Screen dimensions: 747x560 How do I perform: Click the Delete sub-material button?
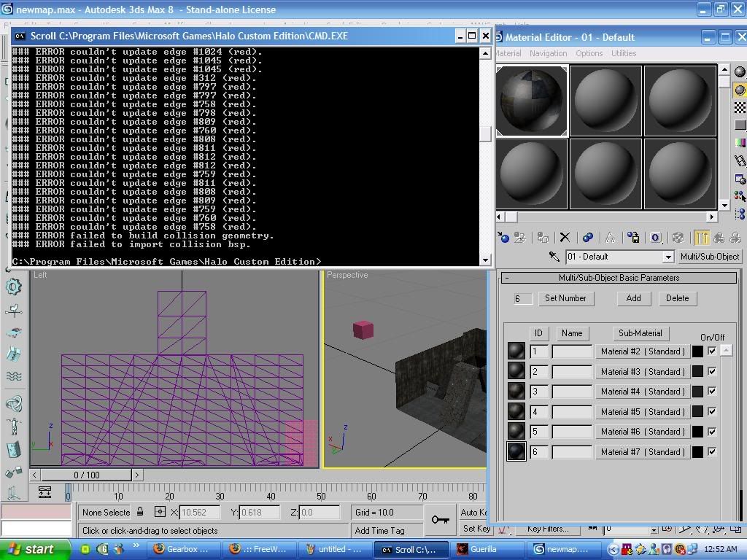678,298
